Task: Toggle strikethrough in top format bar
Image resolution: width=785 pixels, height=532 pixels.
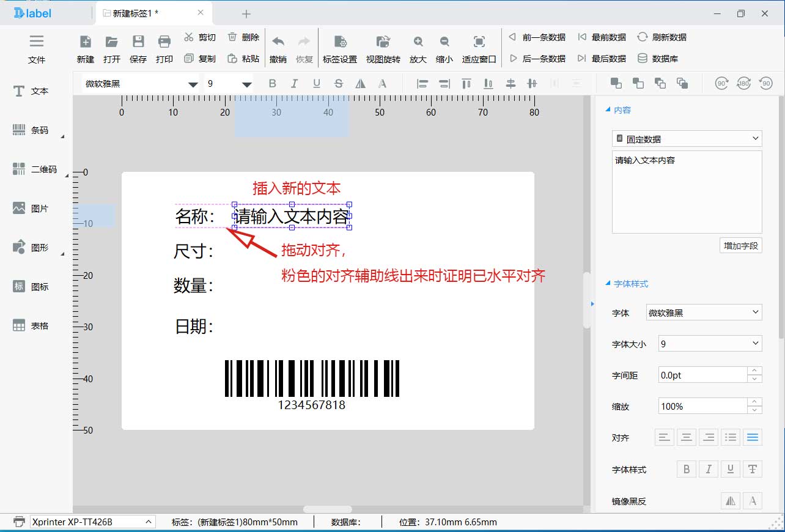Action: [x=339, y=84]
